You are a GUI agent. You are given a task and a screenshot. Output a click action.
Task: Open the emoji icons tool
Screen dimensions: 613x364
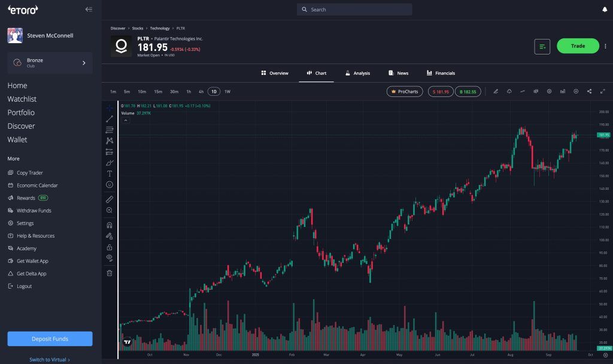pos(110,184)
